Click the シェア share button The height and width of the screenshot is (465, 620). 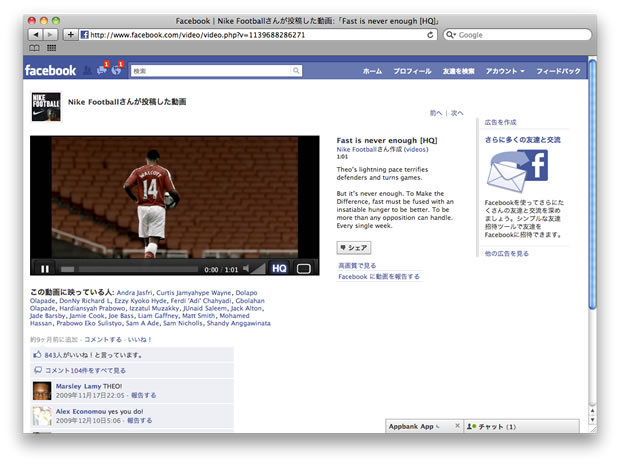click(x=354, y=248)
